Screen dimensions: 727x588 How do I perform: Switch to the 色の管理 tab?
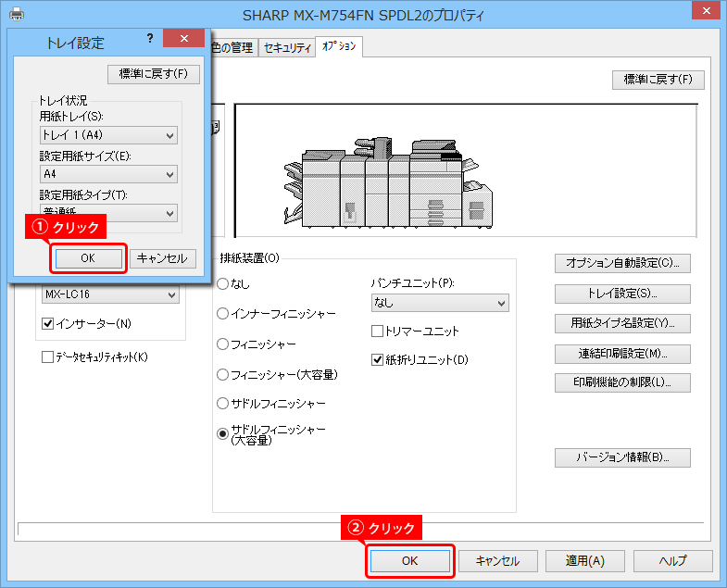click(232, 48)
